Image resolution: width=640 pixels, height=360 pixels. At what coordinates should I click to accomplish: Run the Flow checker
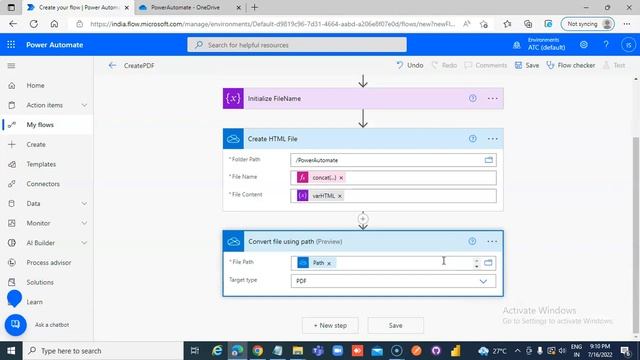point(570,65)
